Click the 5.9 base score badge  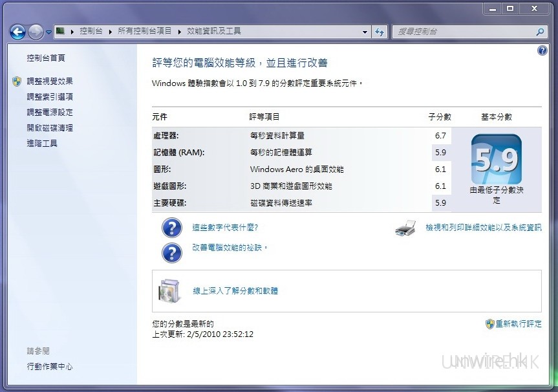497,159
